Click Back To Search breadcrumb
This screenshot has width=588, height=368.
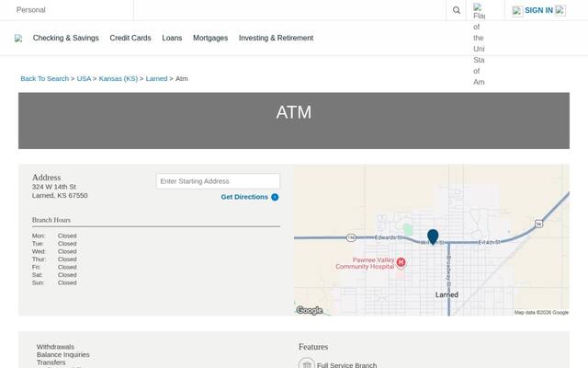[45, 78]
